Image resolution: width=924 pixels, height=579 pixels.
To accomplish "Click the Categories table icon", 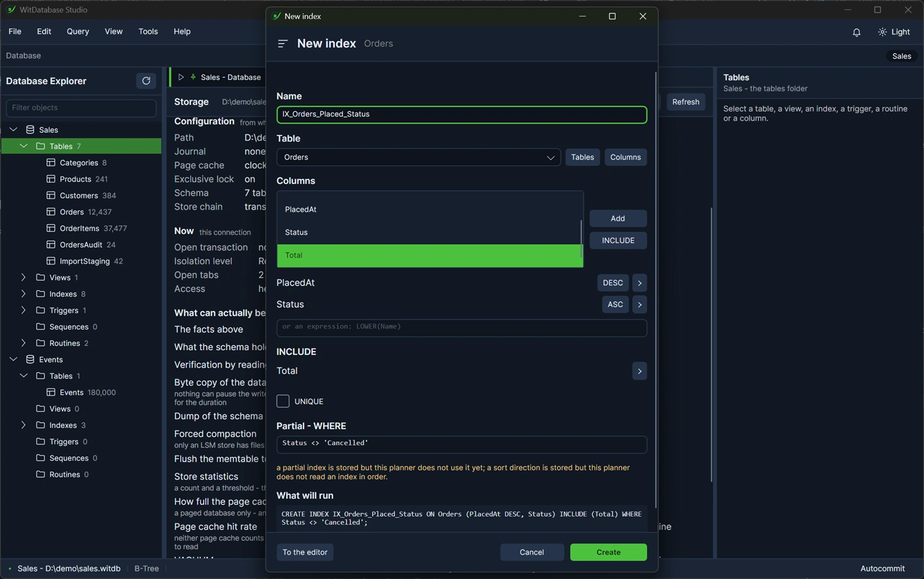I will tap(51, 162).
